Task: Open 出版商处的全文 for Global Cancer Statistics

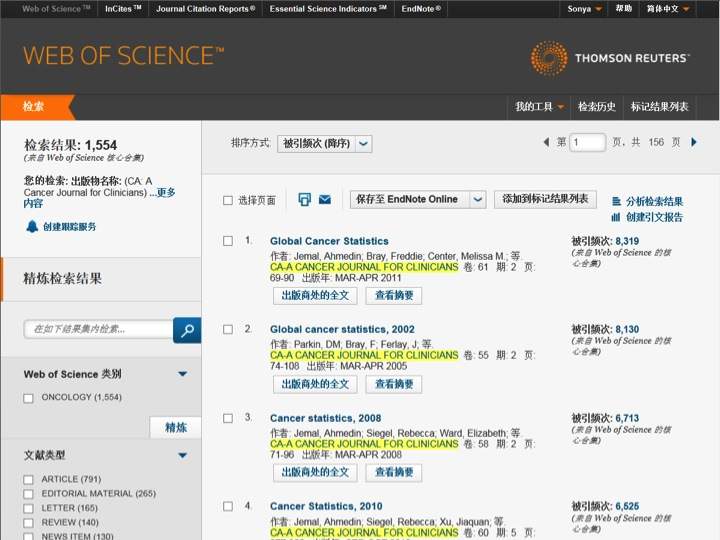Action: (315, 296)
